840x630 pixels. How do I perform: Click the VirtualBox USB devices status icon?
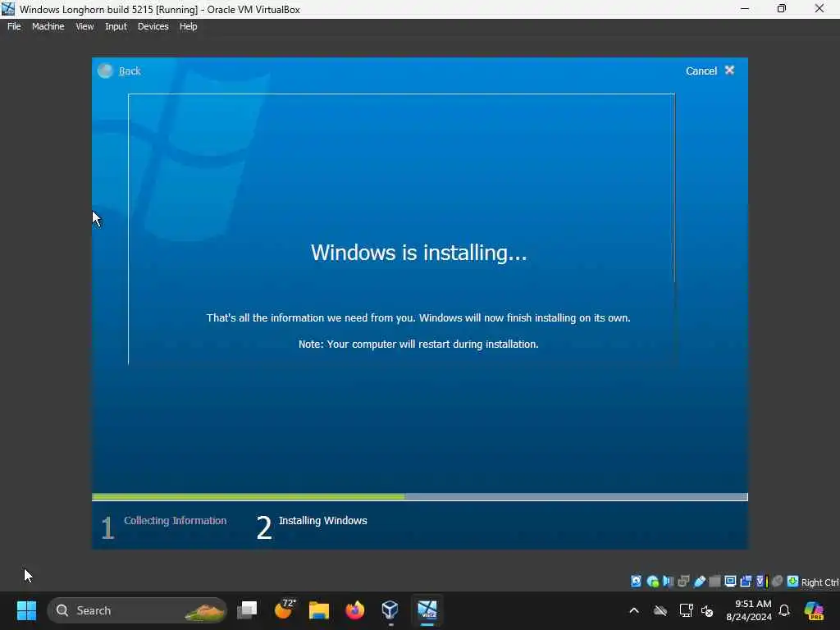coord(699,582)
